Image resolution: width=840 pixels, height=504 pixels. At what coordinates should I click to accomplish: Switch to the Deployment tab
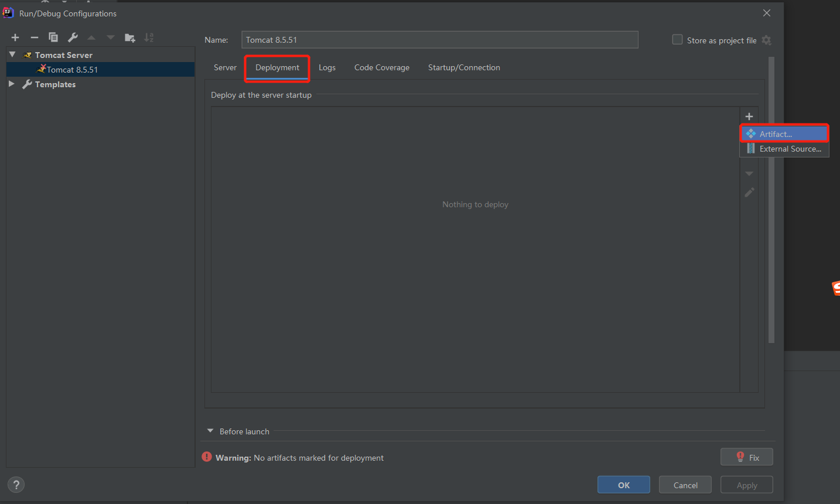(x=278, y=67)
